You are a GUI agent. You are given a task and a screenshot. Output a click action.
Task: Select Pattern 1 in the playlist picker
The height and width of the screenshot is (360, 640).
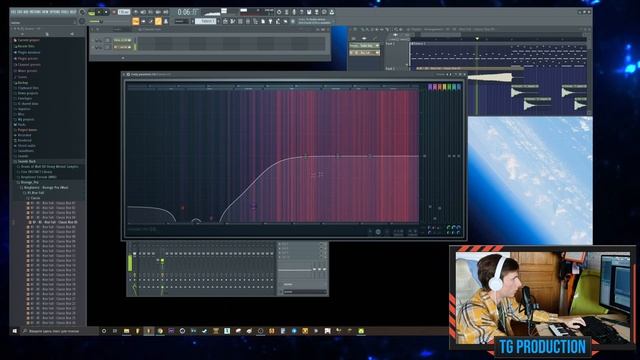[x=364, y=46]
